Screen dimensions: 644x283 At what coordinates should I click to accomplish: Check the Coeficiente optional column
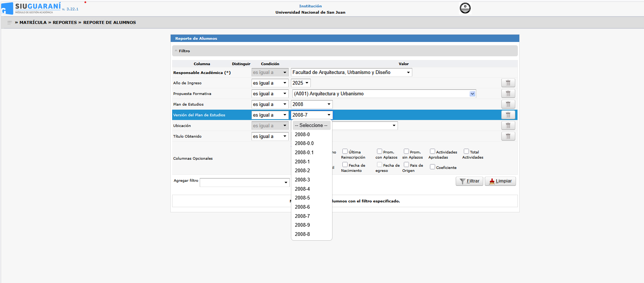433,167
